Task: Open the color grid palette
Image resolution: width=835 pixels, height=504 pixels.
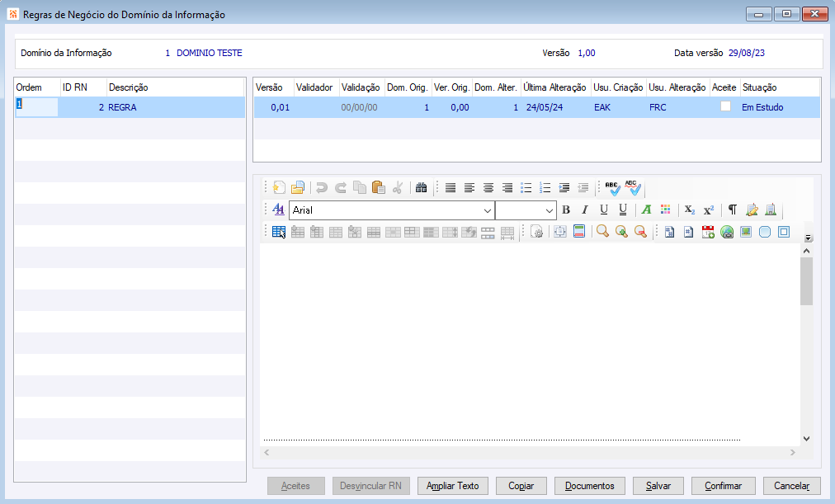Action: (x=666, y=210)
